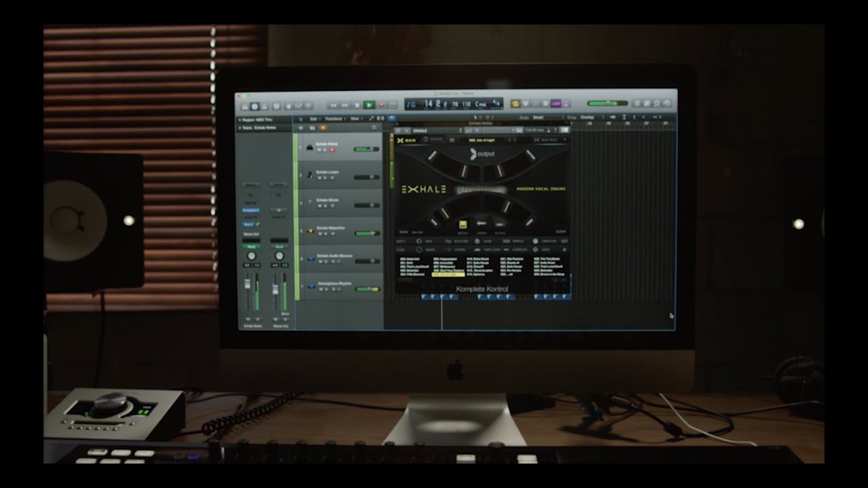Toggle the SIMPLE tag filter in Exhale

[x=518, y=241]
